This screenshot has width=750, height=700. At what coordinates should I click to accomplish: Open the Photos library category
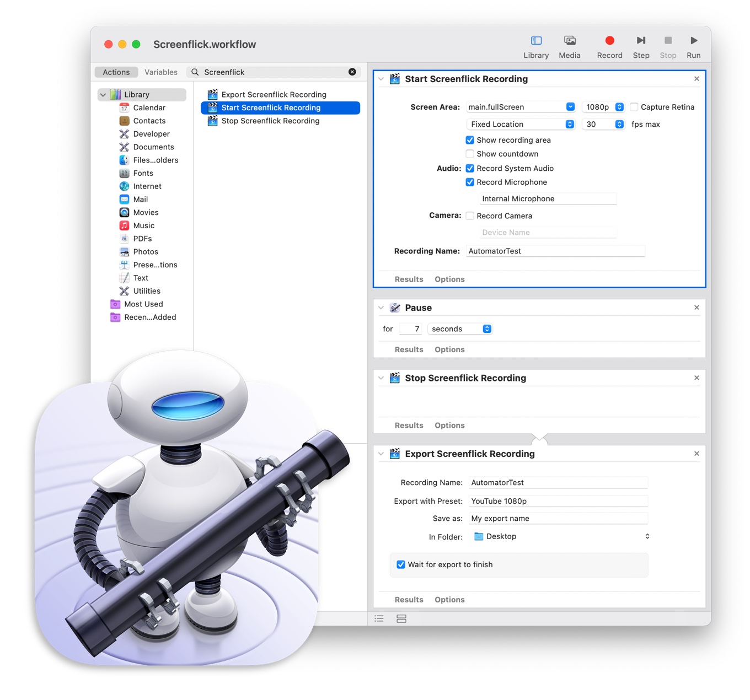click(x=138, y=252)
